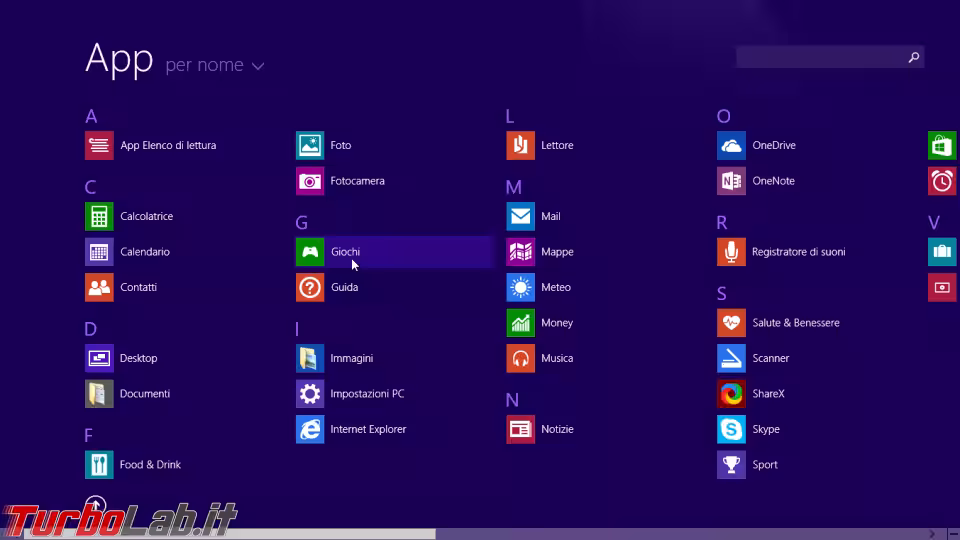Open the Money chart icon
This screenshot has height=540, width=960.
coord(520,323)
